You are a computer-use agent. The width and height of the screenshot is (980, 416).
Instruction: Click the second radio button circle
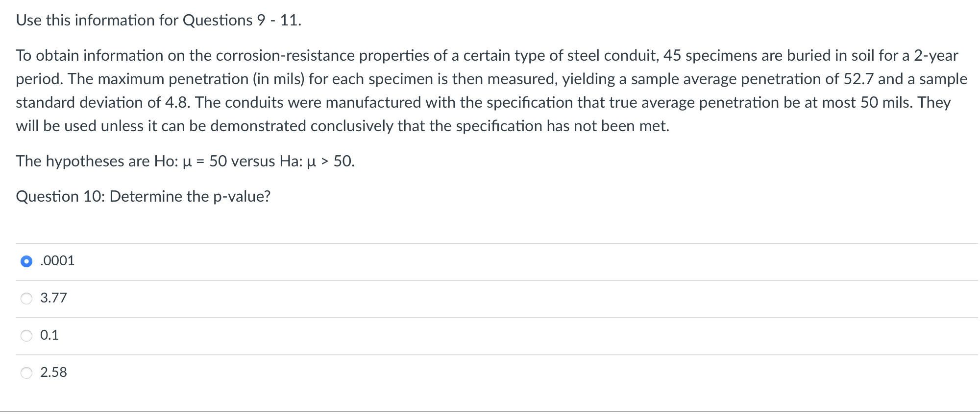coord(27,299)
